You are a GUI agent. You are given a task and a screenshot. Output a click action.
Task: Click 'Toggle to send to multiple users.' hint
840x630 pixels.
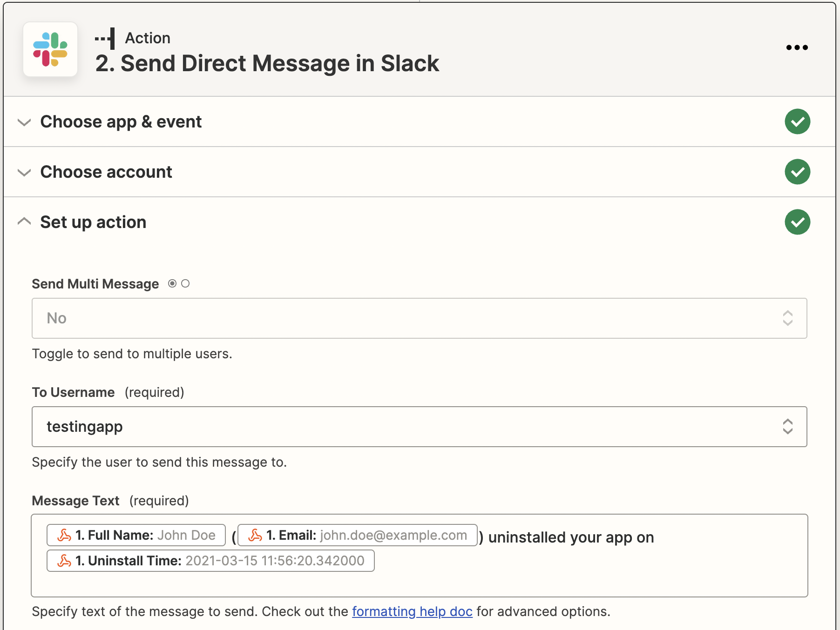[132, 354]
